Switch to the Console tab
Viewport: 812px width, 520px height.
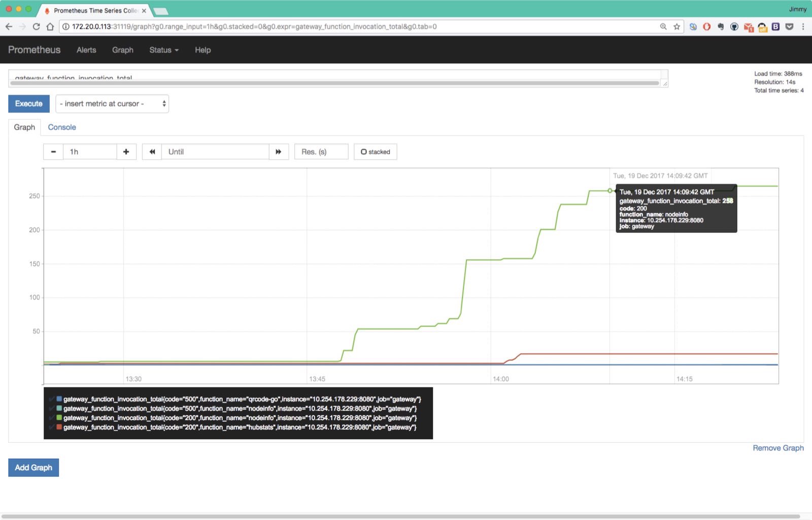(61, 127)
